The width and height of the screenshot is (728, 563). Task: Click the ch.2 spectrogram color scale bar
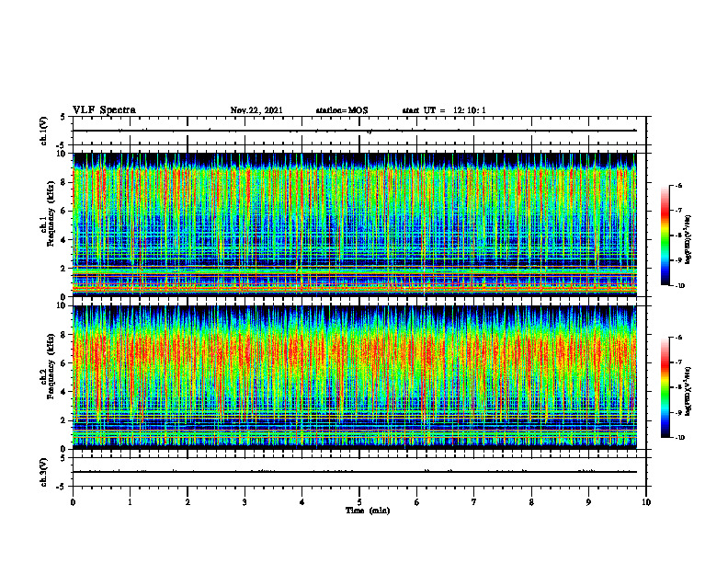coord(665,387)
